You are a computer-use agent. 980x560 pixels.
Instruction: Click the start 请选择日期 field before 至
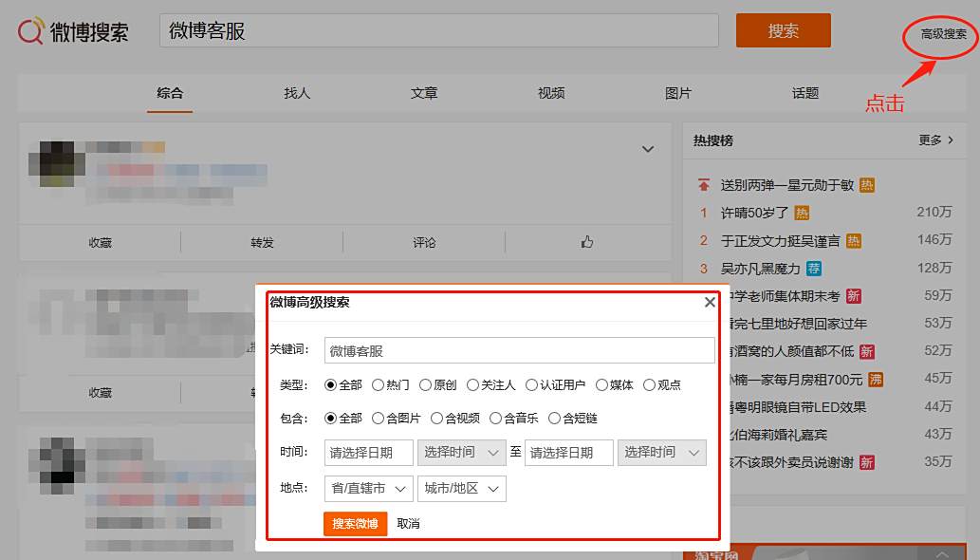pos(369,453)
